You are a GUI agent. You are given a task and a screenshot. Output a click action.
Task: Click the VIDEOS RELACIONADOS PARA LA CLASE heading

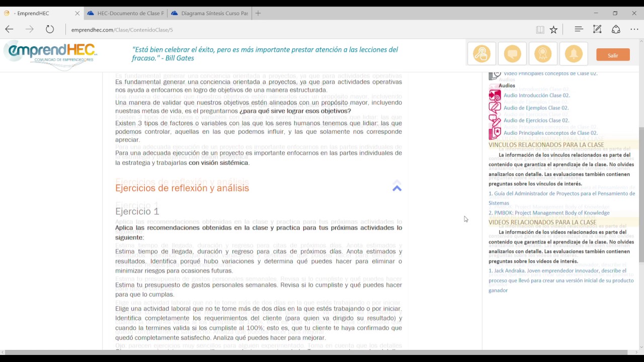pos(542,222)
